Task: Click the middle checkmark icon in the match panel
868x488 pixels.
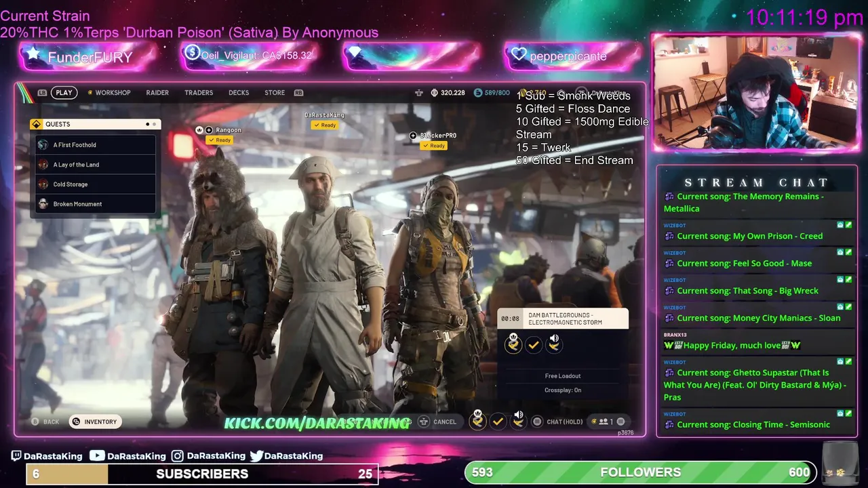Action: pos(534,345)
